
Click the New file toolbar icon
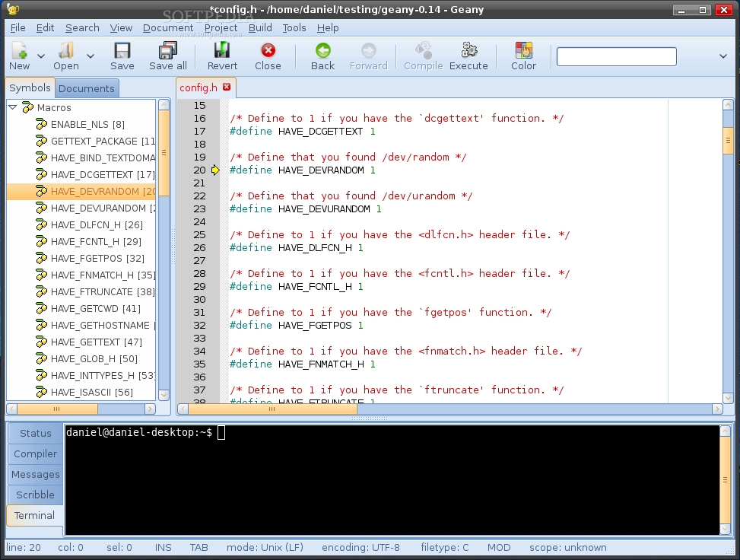(x=19, y=50)
